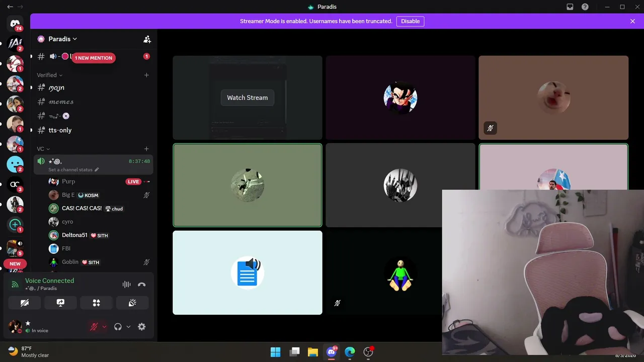Viewport: 644px width, 362px height.
Task: Share your screen
Action: [x=60, y=303]
